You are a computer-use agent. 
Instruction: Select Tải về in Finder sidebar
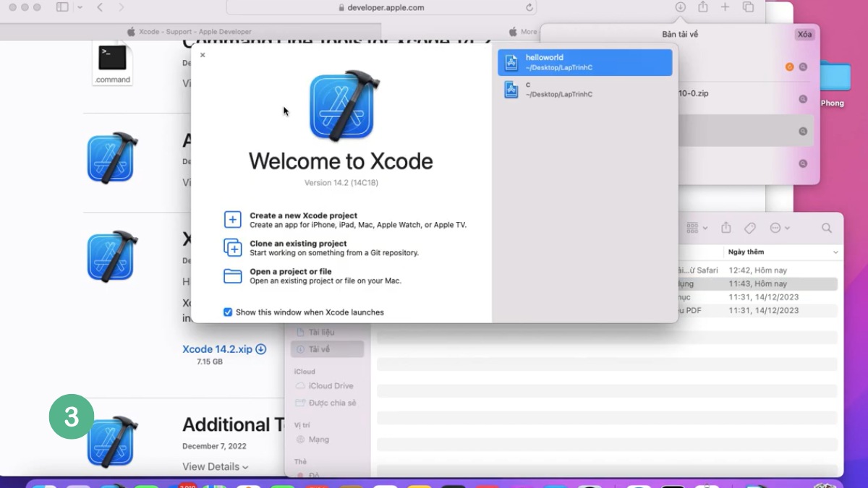pyautogui.click(x=327, y=349)
